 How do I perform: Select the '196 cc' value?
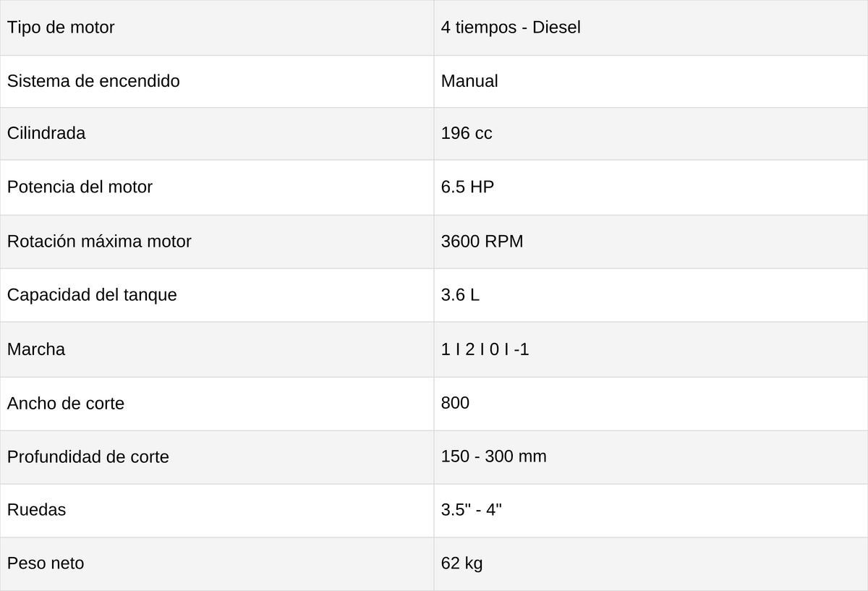[467, 133]
